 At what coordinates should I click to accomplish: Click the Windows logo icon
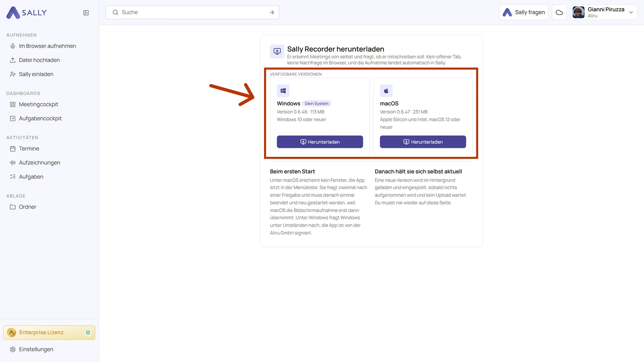pos(283,91)
